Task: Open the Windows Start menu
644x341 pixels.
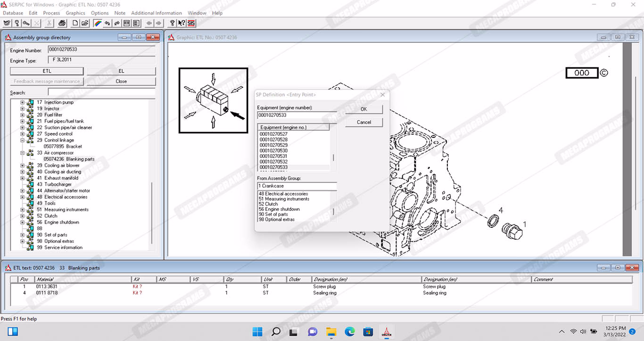Action: point(257,332)
